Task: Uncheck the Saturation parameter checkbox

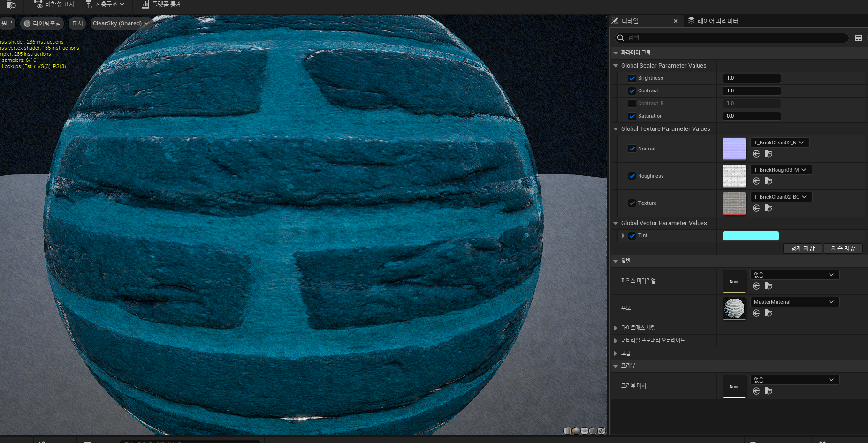Action: point(632,116)
